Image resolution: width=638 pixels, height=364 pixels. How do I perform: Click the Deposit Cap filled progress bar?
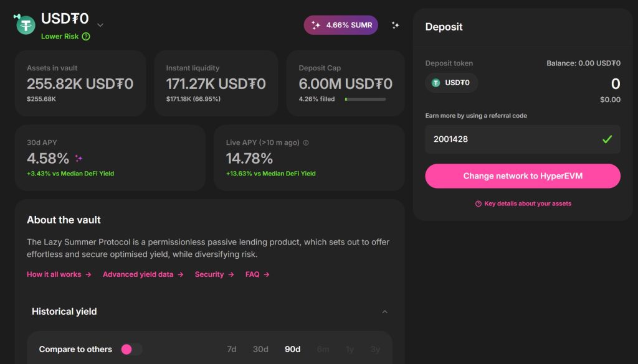click(365, 99)
